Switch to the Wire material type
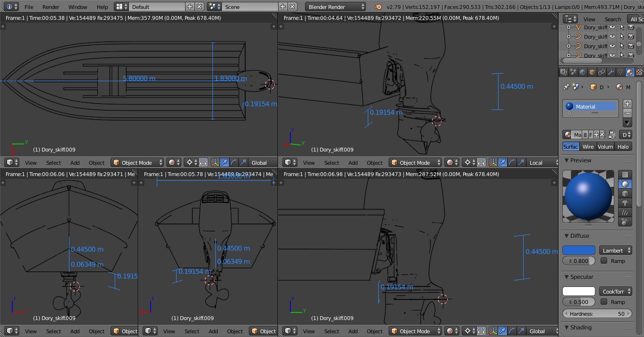 coord(588,147)
